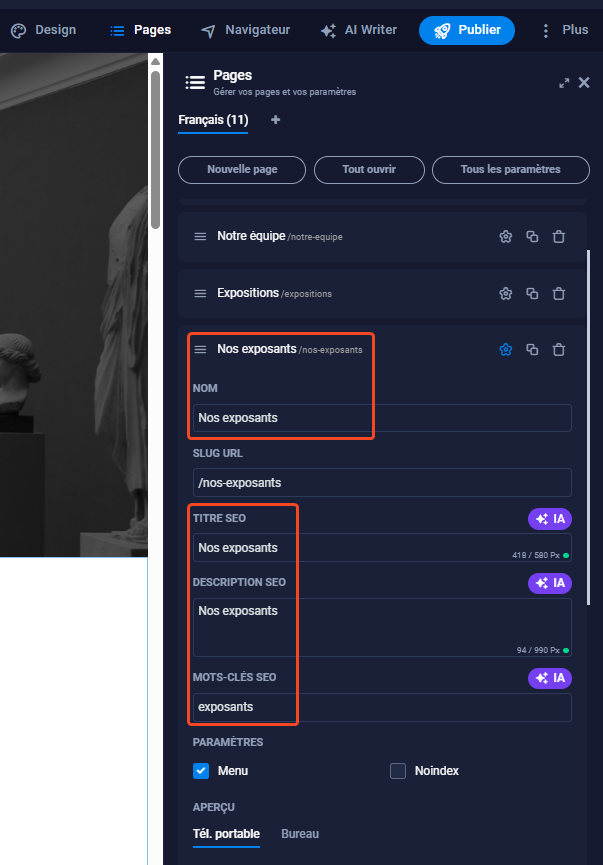This screenshot has width=603, height=865.
Task: Click the Nouvelle page button
Action: (242, 170)
